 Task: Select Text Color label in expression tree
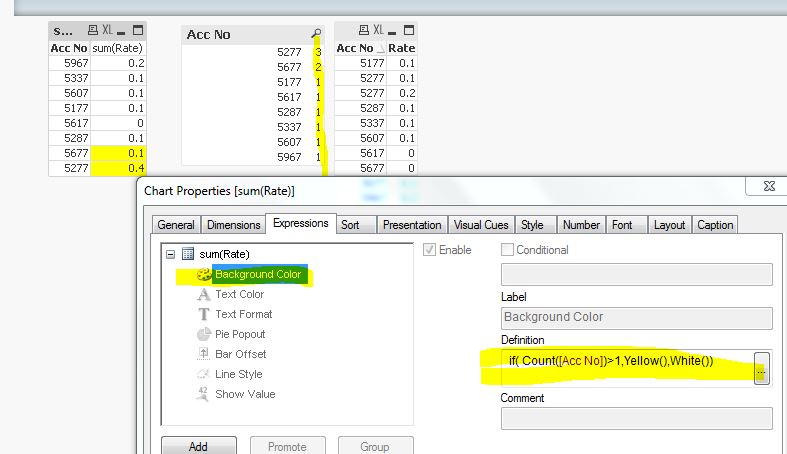coord(239,294)
